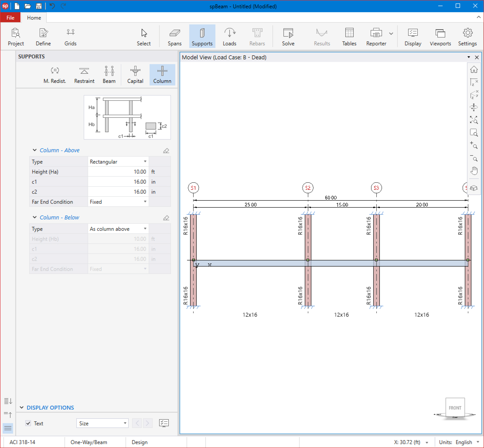Toggle the Text display checkbox

tap(28, 423)
